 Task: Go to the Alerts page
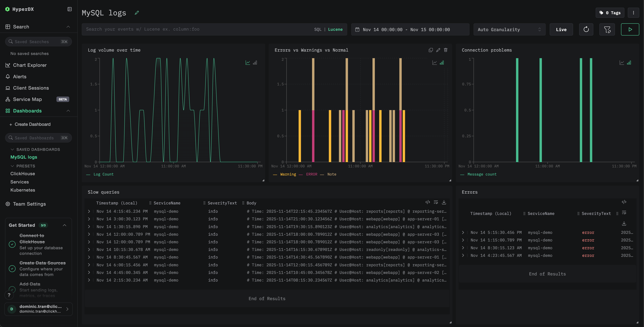(x=19, y=77)
